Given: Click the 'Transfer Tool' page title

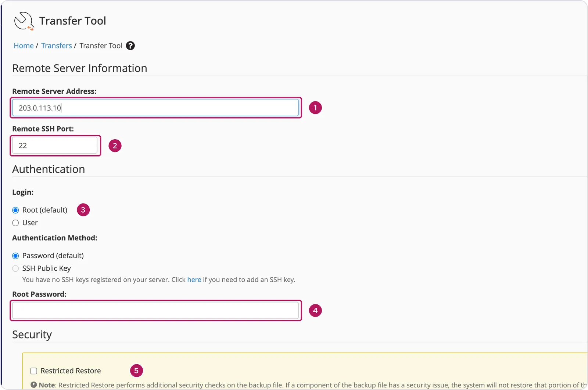Looking at the screenshot, I should tap(73, 21).
